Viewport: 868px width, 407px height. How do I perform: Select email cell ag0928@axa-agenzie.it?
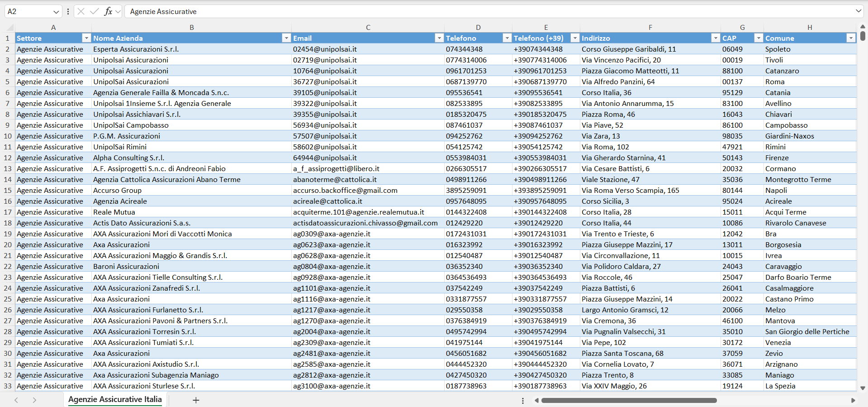(368, 277)
